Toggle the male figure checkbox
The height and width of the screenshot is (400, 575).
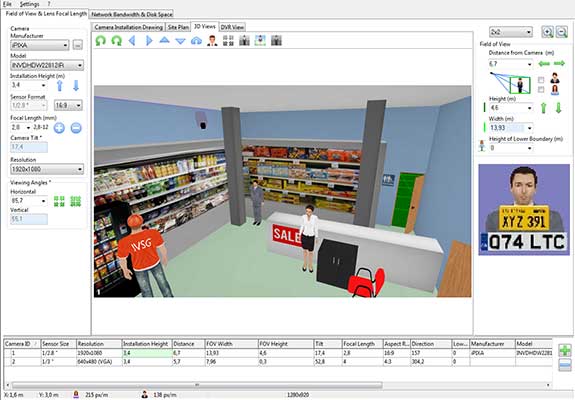[541, 80]
